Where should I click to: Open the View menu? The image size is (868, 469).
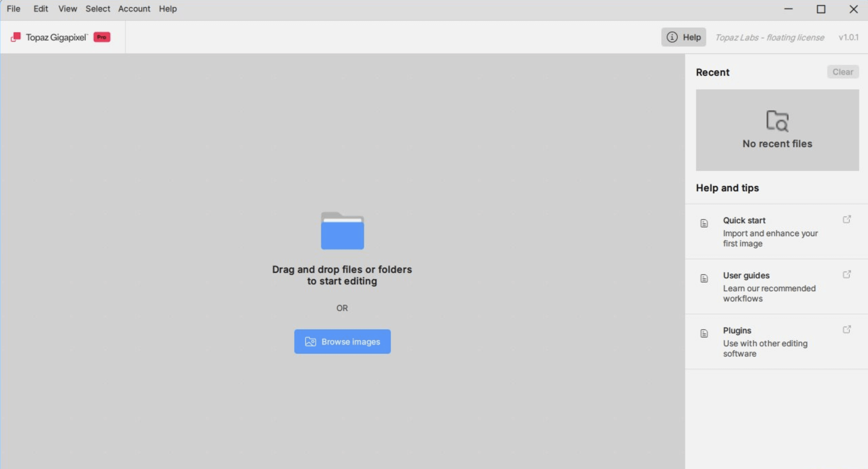coord(67,9)
